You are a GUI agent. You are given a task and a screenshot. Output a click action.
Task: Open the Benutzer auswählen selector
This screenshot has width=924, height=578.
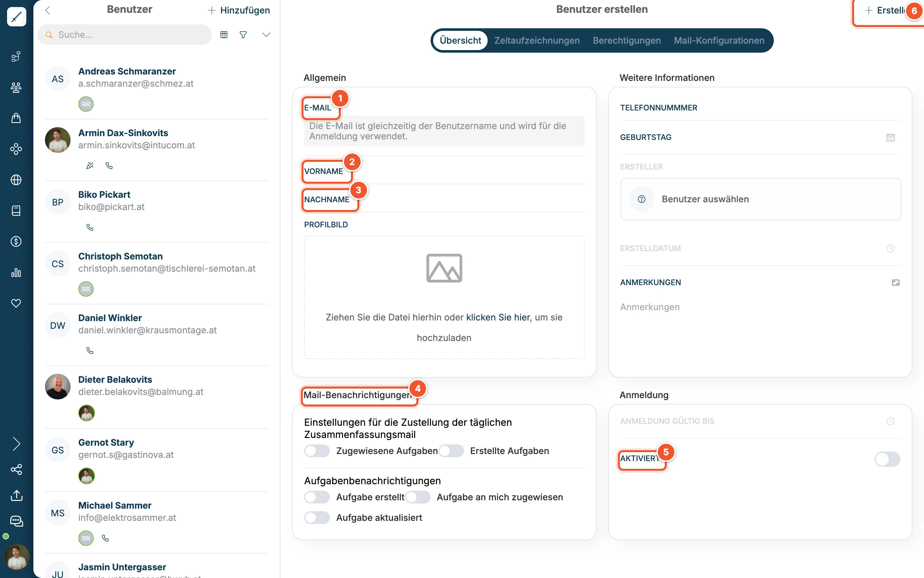pyautogui.click(x=761, y=199)
